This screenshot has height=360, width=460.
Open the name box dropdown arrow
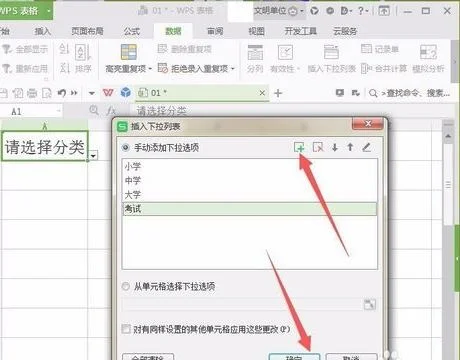click(58, 110)
